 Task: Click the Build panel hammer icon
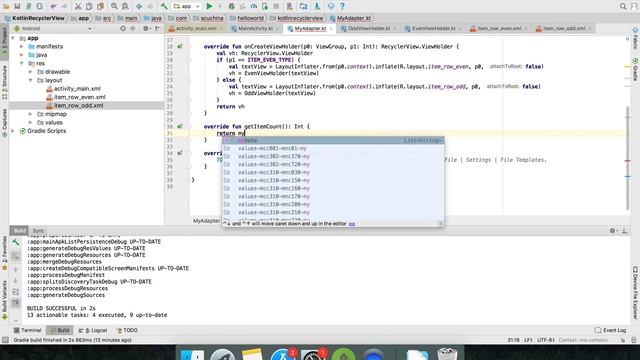pos(16,242)
